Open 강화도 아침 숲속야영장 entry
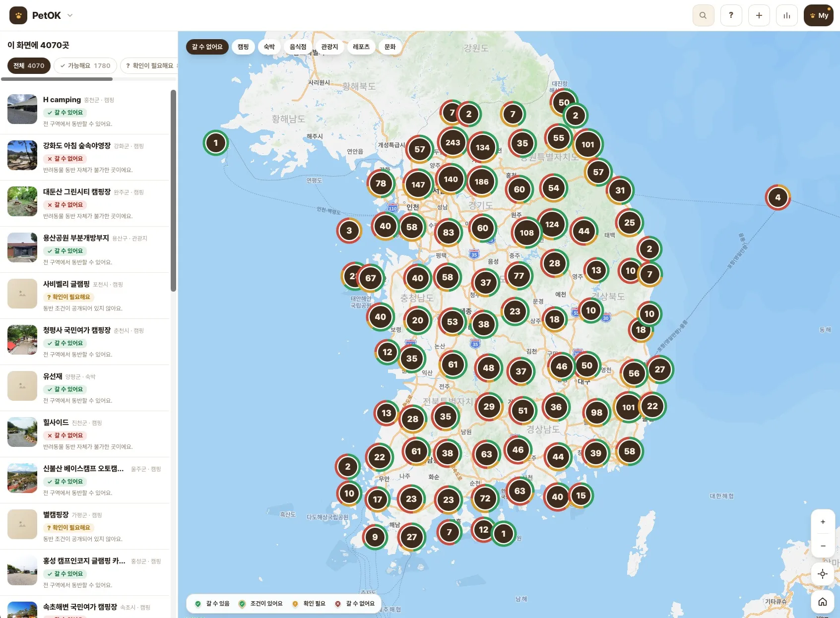The image size is (840, 618). (85, 157)
